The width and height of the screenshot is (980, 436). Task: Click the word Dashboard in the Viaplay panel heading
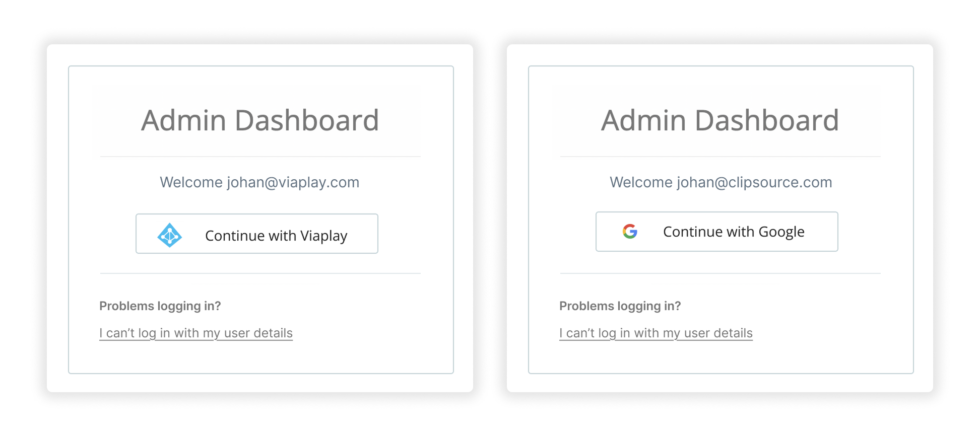pyautogui.click(x=306, y=121)
